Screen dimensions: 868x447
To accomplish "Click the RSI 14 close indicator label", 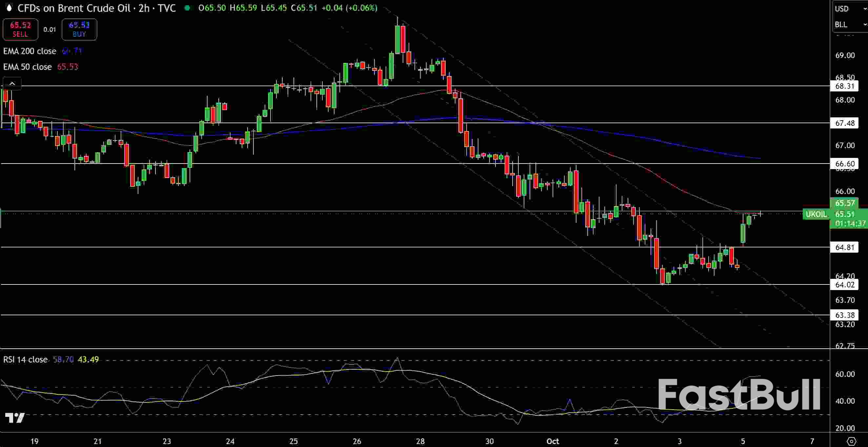I will (25, 360).
